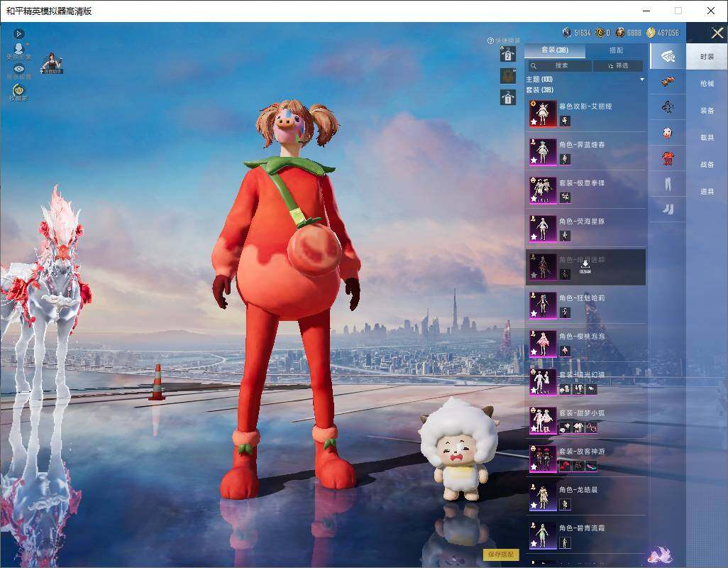Select the red tops clothing category icon
728x568 pixels.
coord(668,159)
